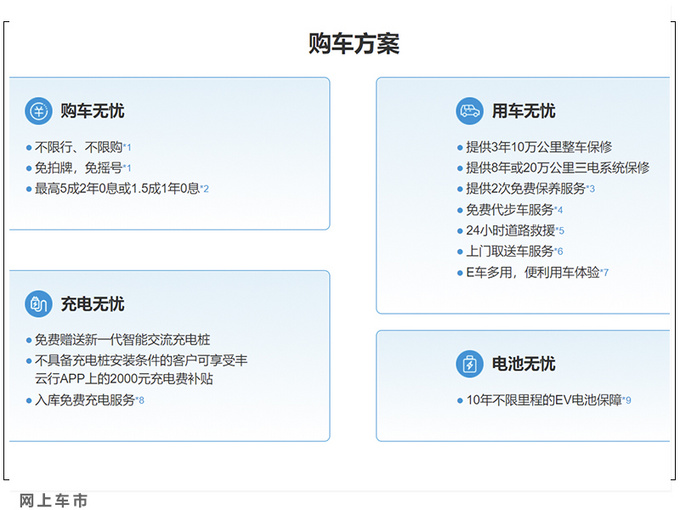
Task: Select the 充电无忧 heading
Action: [x=92, y=304]
